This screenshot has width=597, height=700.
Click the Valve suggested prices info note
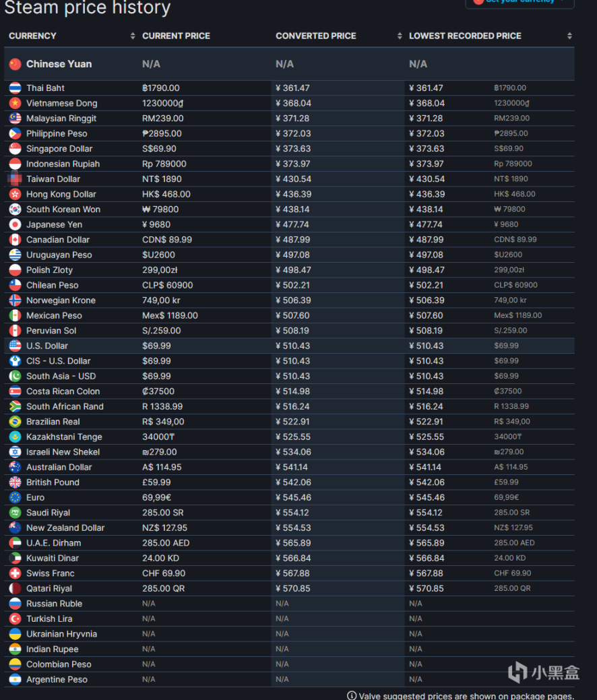click(460, 695)
